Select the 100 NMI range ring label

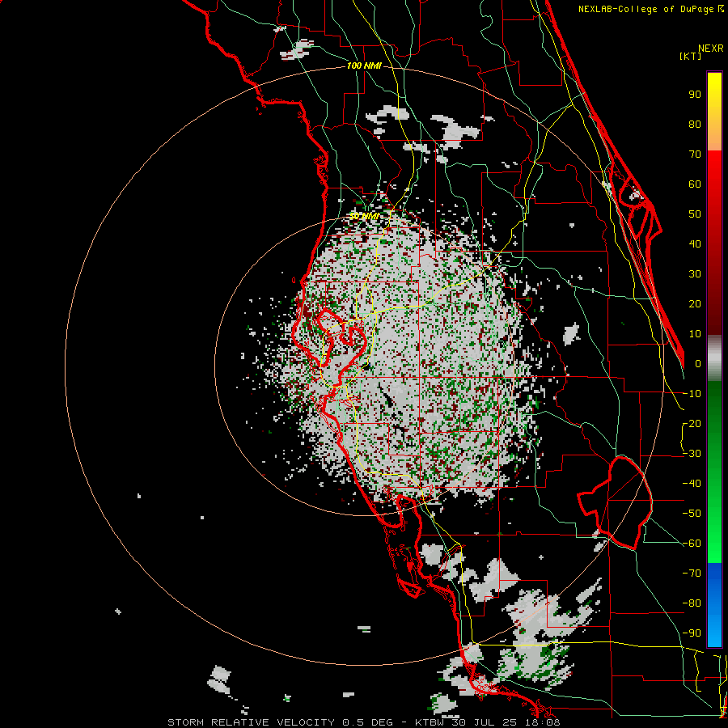364,66
